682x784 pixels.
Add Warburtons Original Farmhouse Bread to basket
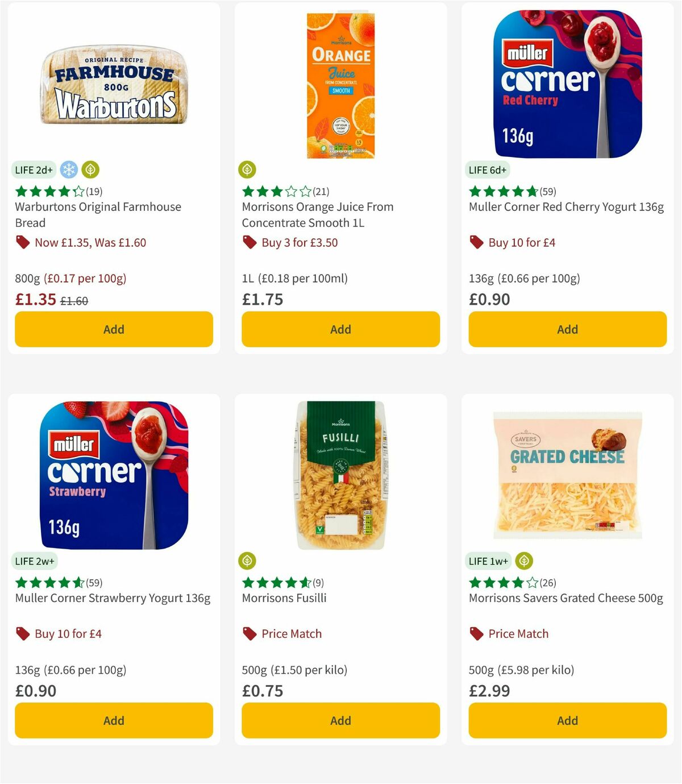(114, 329)
